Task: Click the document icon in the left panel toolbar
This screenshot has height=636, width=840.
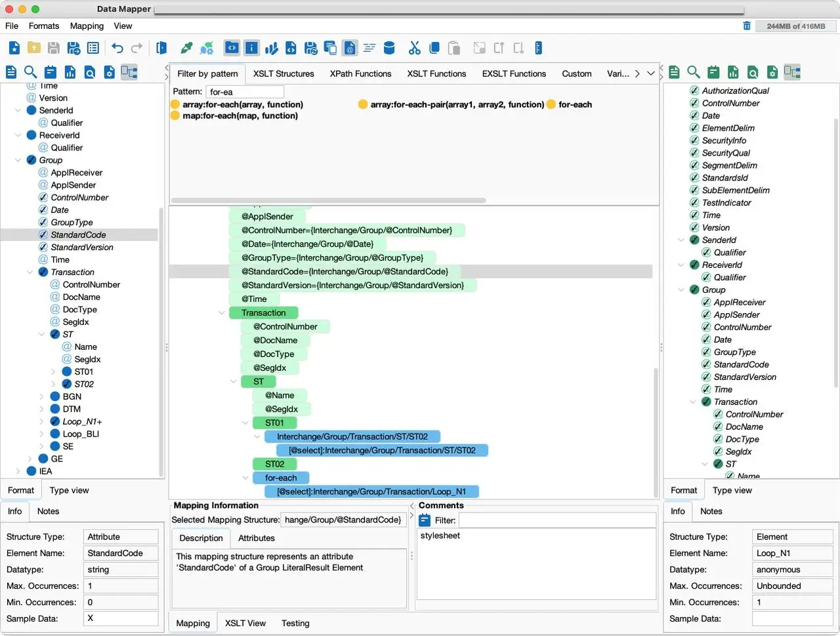Action: click(11, 72)
